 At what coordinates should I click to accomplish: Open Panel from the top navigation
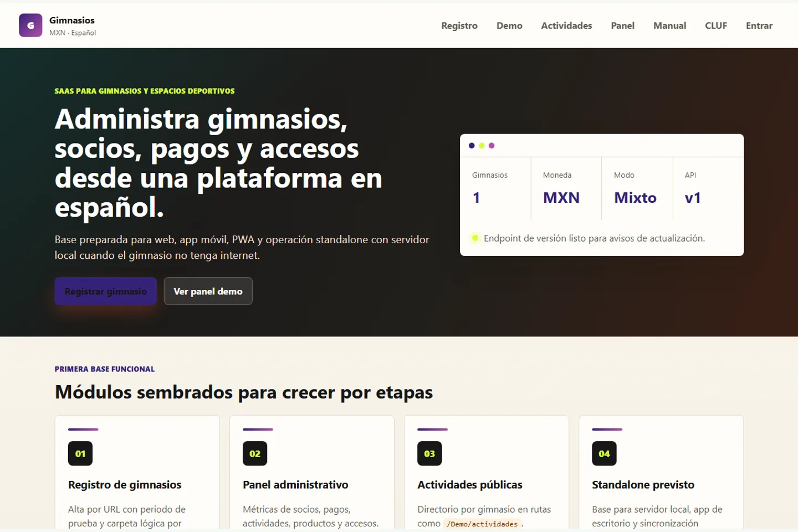pos(622,25)
